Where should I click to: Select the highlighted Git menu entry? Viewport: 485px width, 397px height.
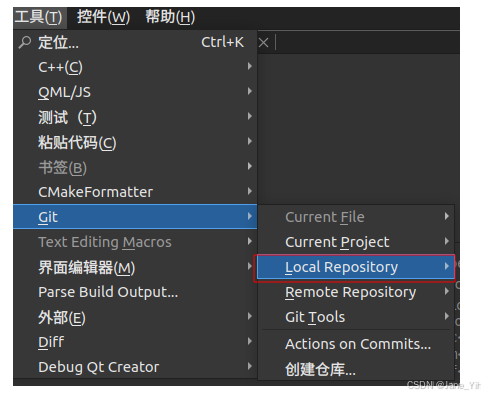(135, 217)
